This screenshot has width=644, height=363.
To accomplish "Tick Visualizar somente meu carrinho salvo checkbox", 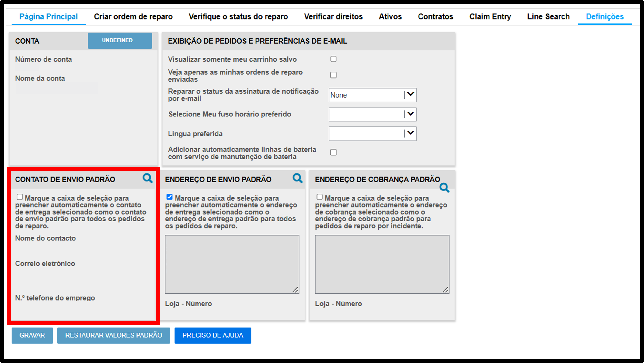I will (x=333, y=59).
